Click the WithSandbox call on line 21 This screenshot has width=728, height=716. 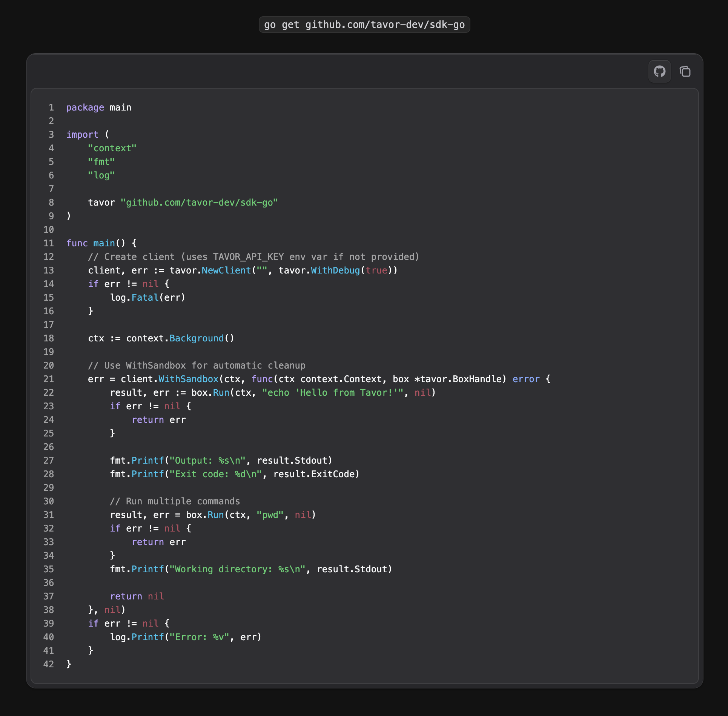[188, 379]
